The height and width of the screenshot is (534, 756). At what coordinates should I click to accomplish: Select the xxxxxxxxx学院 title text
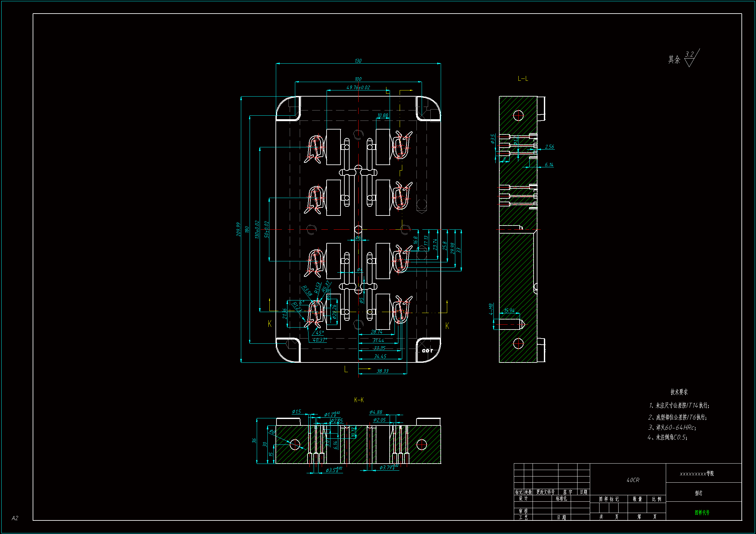click(x=697, y=474)
